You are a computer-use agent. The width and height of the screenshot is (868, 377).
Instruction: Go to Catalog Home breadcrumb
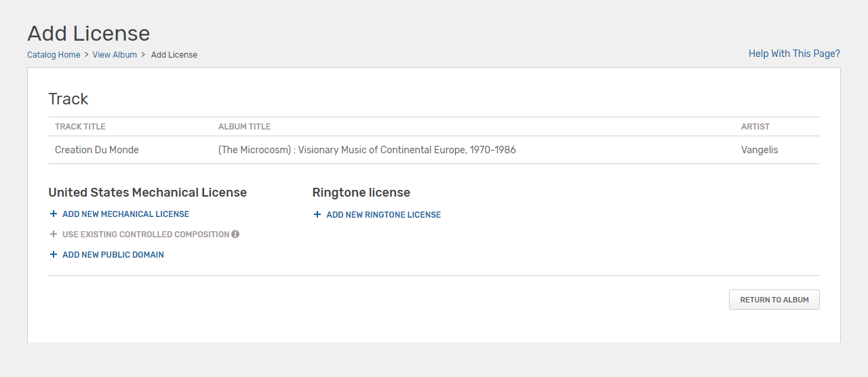coord(54,55)
